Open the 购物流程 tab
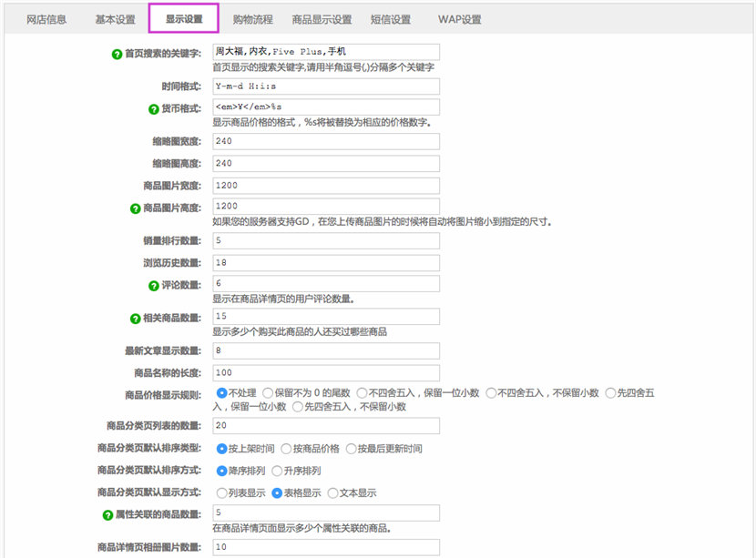 (x=252, y=19)
